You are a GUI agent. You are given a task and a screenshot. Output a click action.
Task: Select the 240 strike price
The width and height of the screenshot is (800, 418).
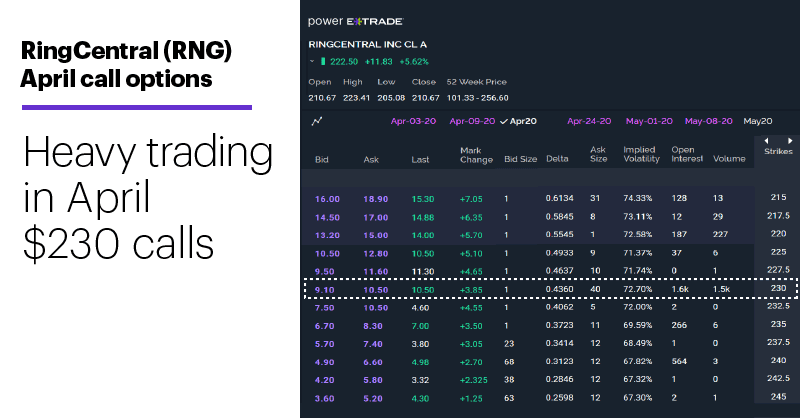(x=778, y=360)
